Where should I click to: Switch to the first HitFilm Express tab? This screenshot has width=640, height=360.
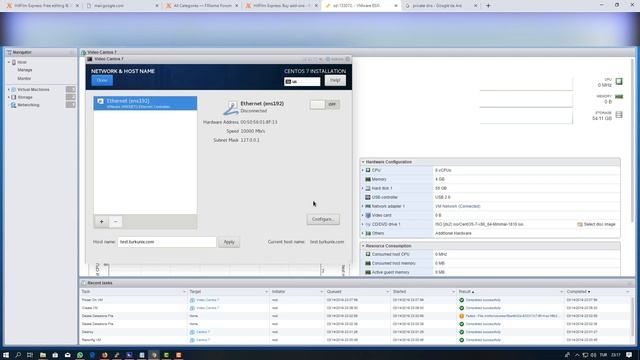[x=42, y=6]
